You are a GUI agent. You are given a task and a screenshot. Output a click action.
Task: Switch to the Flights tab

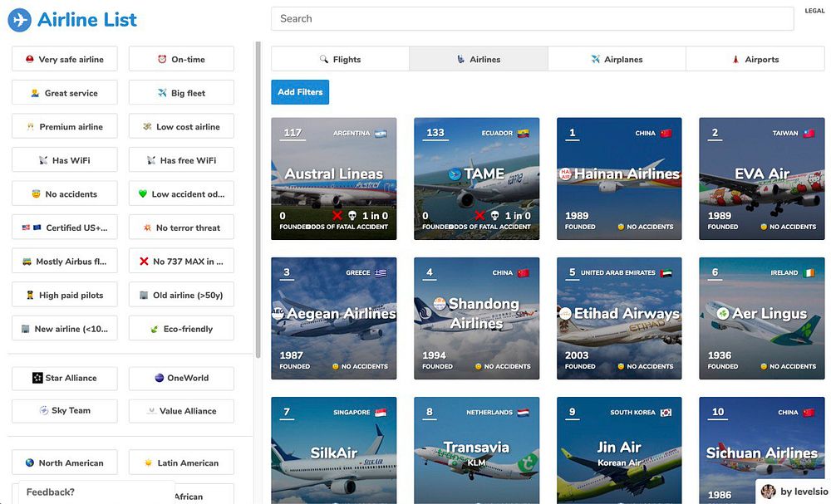click(340, 59)
